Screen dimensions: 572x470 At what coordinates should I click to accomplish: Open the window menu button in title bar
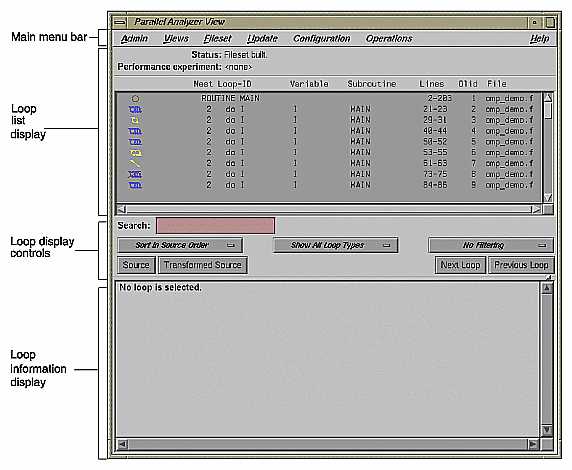[x=119, y=22]
